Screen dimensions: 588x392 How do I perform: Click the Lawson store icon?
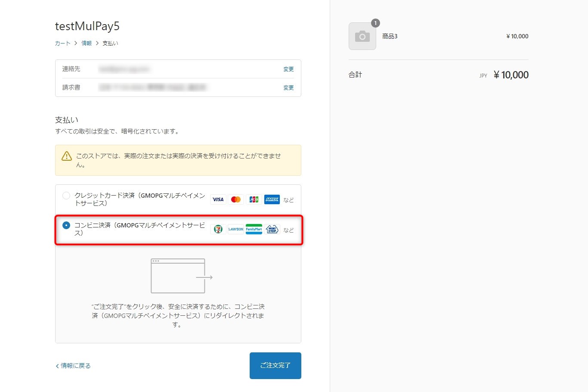pyautogui.click(x=236, y=229)
